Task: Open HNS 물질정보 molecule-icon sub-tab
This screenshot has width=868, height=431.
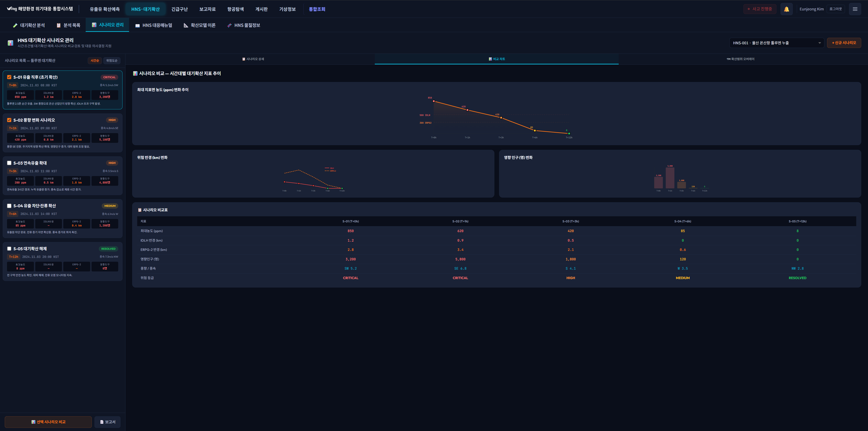Action: [244, 25]
